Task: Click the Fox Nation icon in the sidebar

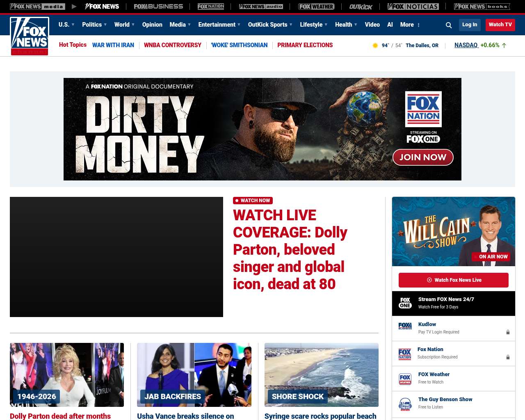Action: click(405, 354)
